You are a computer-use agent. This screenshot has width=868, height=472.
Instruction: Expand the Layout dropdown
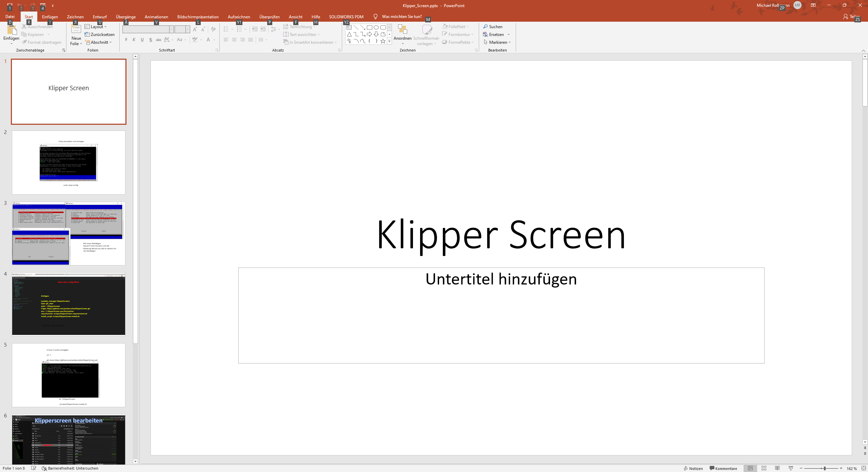pos(96,26)
